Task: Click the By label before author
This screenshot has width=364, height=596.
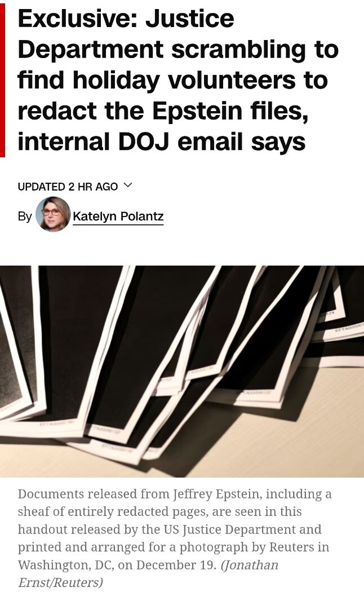Action: (25, 217)
